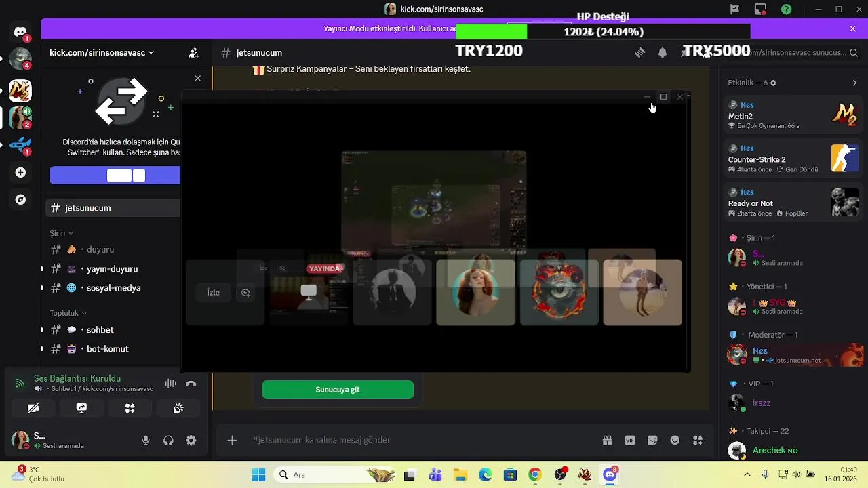The width and height of the screenshot is (868, 488).
Task: Open Microsoft Edge from the taskbar
Action: (486, 474)
